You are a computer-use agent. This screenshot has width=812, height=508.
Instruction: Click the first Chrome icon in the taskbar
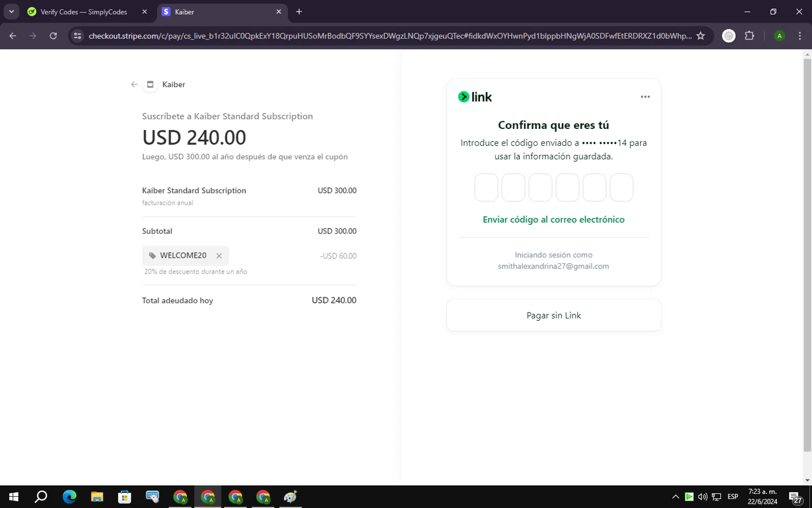point(180,497)
